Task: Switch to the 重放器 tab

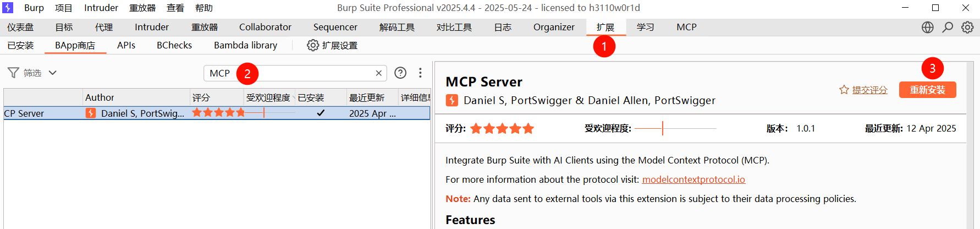Action: click(x=205, y=27)
